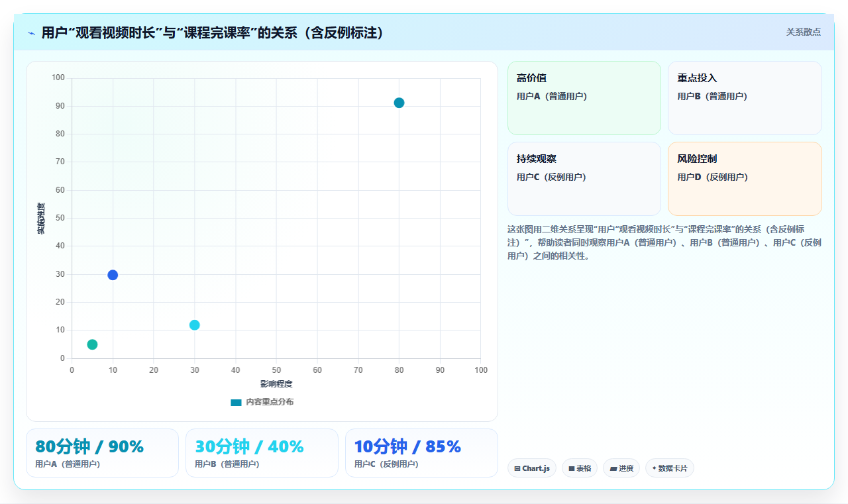The width and height of the screenshot is (848, 504).
Task: Click the 内容重点分布 legend label
Action: [x=270, y=402]
